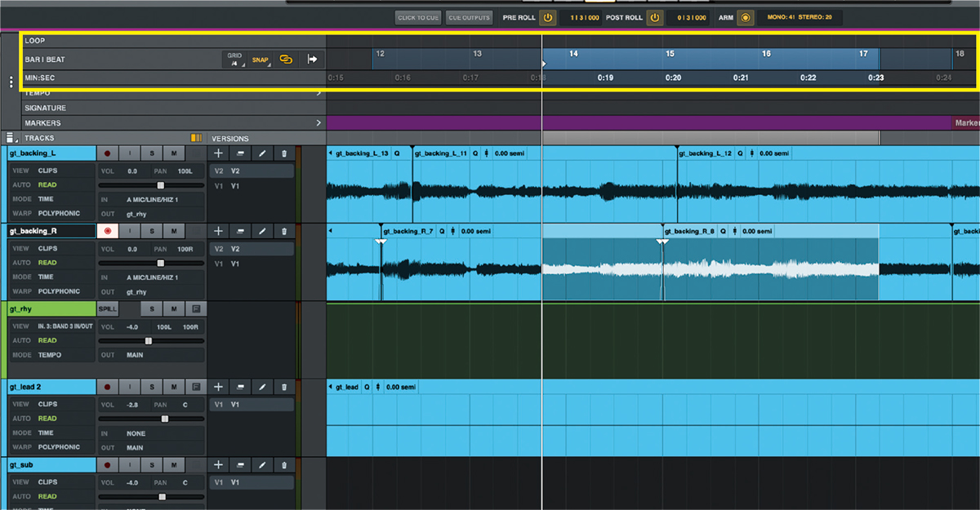Adjust the gt_rhy volume fader
This screenshot has height=510, width=980.
coord(150,340)
